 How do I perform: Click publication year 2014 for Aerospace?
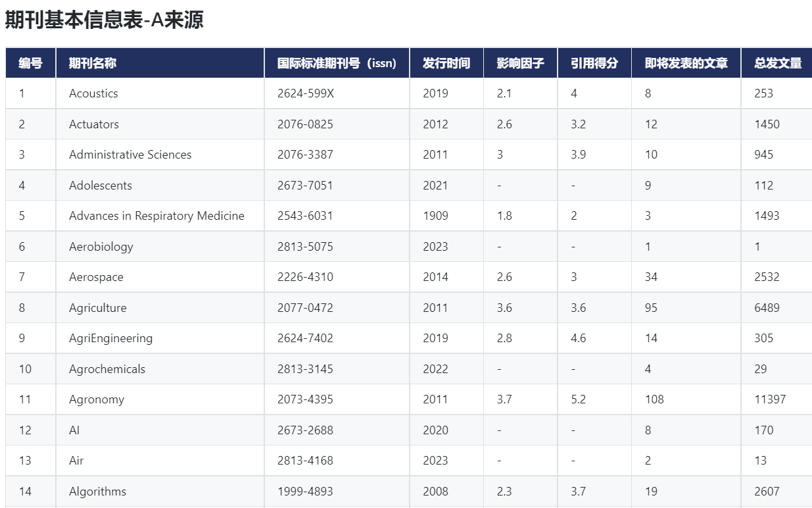(x=435, y=277)
